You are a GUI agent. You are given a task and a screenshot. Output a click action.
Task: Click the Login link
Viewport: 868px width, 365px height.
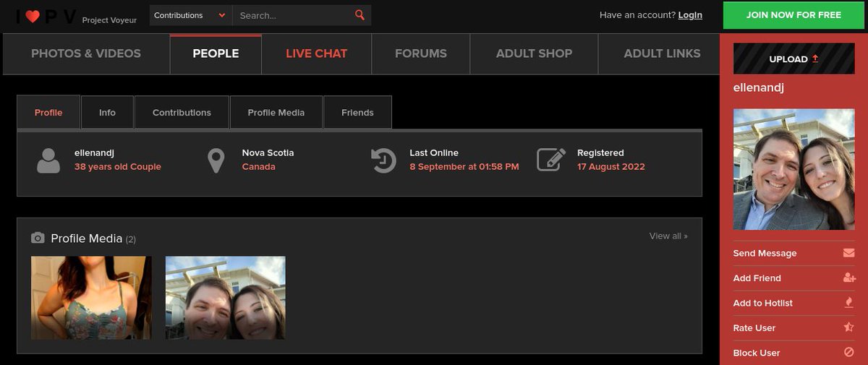(690, 15)
